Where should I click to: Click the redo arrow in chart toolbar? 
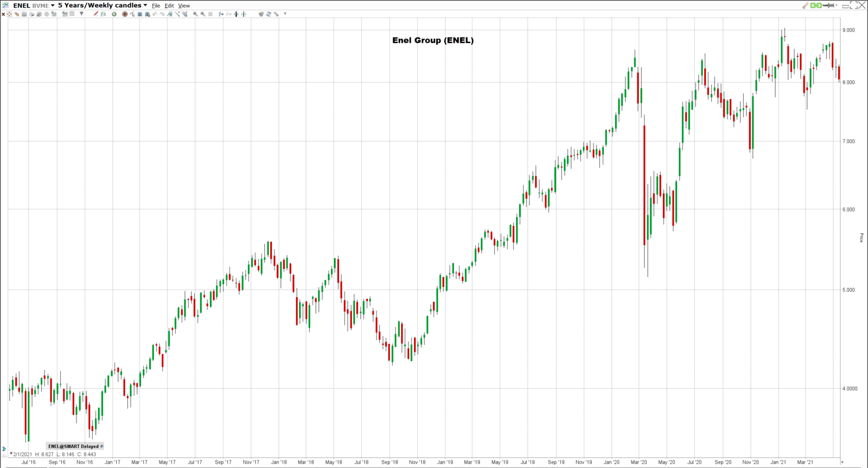click(162, 14)
